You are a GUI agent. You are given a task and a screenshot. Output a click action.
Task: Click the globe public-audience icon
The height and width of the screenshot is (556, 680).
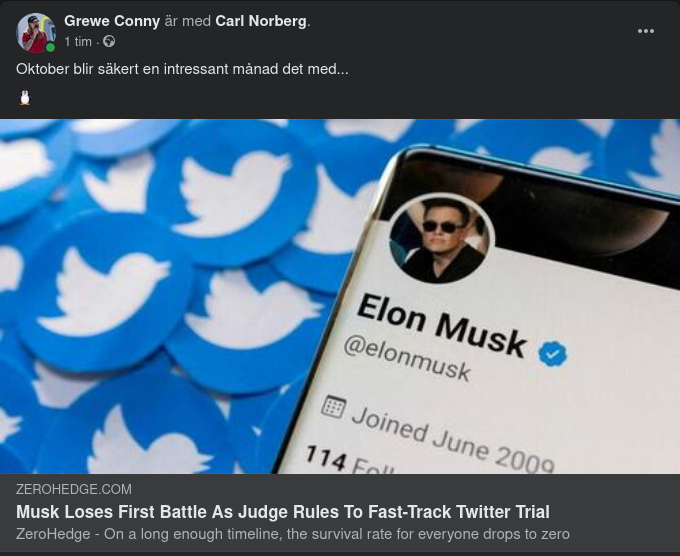109,42
